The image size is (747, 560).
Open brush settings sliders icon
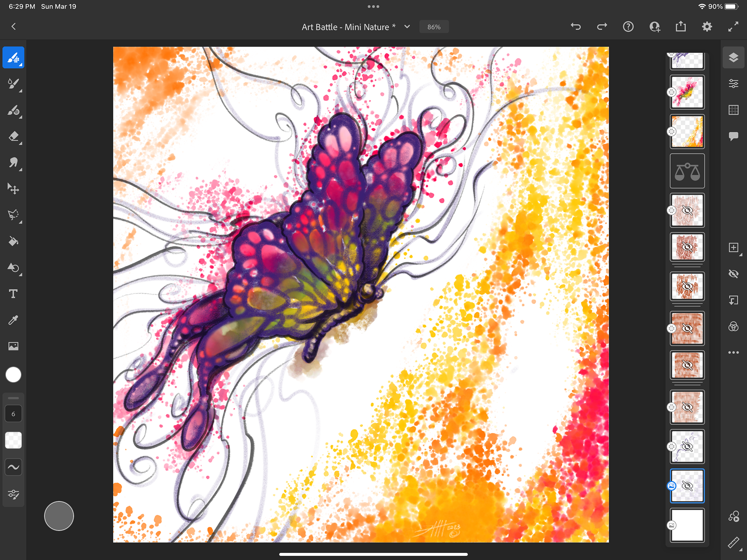coord(13,494)
